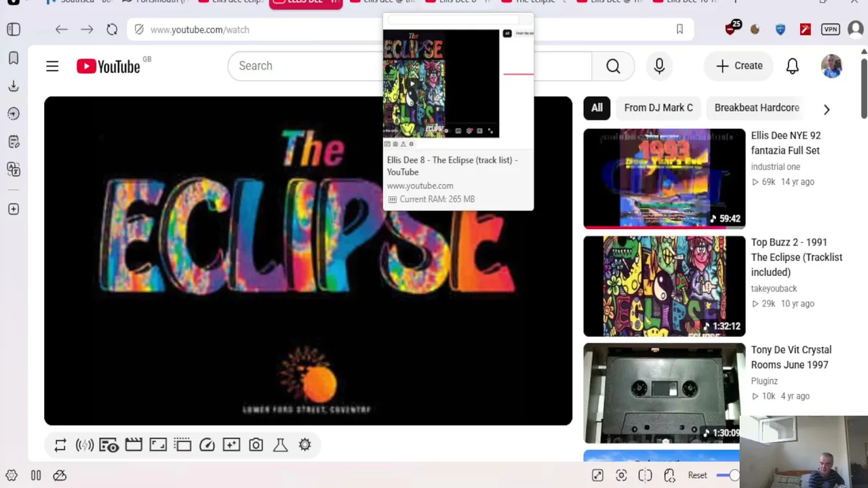Viewport: 868px width, 488px height.
Task: Open YouTube account avatar menu
Action: (x=831, y=66)
